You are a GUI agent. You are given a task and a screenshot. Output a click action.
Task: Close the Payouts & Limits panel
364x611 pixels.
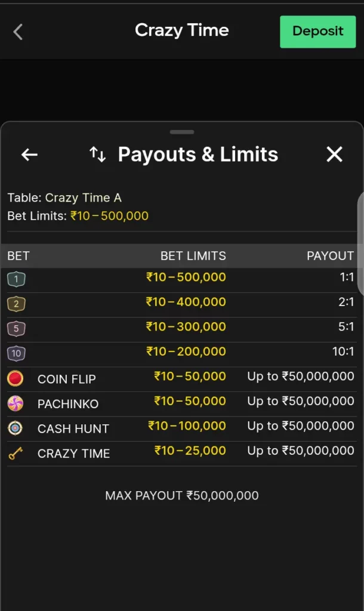(x=334, y=154)
